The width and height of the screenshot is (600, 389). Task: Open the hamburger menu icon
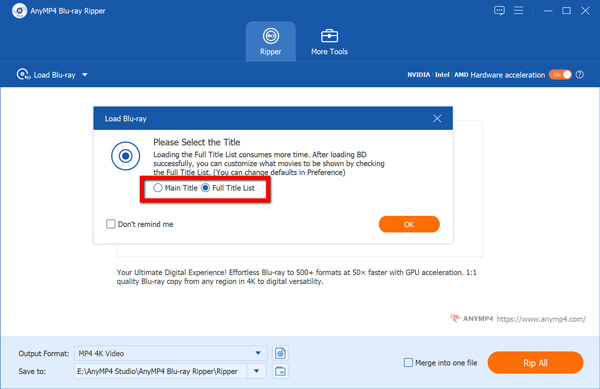point(518,10)
